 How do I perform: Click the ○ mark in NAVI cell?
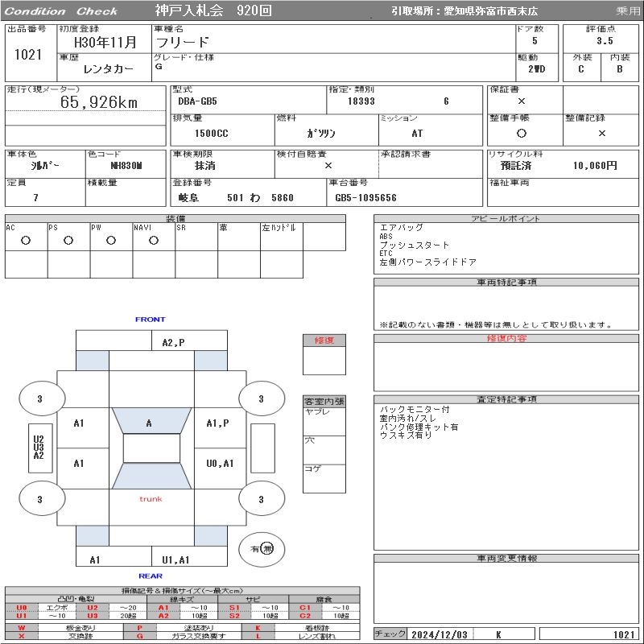pyautogui.click(x=154, y=240)
